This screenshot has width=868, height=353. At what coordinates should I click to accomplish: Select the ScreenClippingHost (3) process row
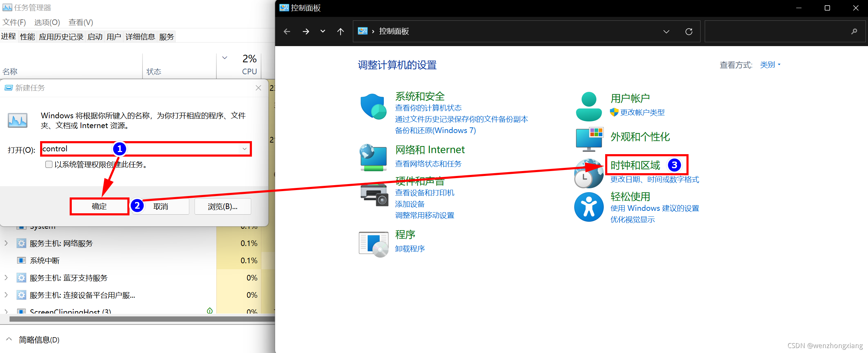pyautogui.click(x=137, y=310)
